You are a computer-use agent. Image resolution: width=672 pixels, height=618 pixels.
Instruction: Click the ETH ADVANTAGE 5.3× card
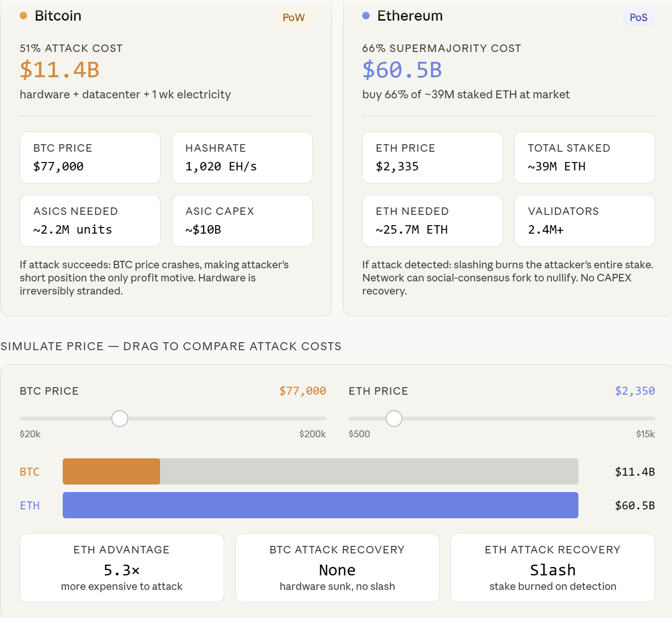[x=122, y=568]
